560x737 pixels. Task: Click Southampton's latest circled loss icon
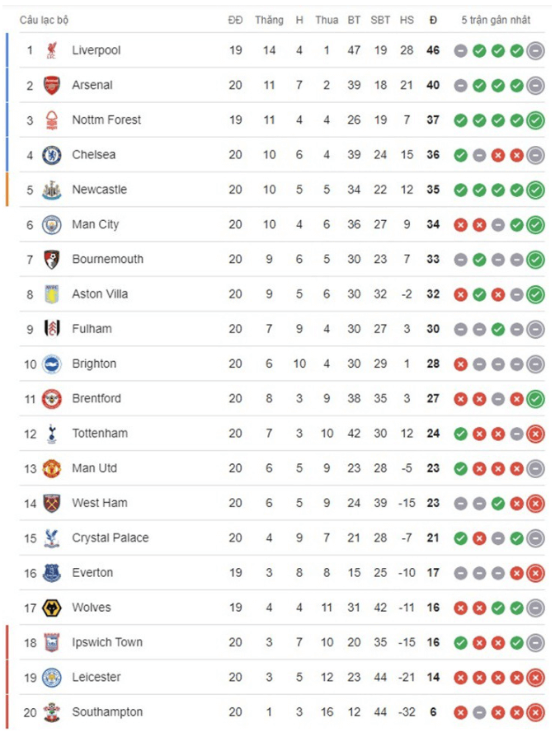[x=535, y=712]
